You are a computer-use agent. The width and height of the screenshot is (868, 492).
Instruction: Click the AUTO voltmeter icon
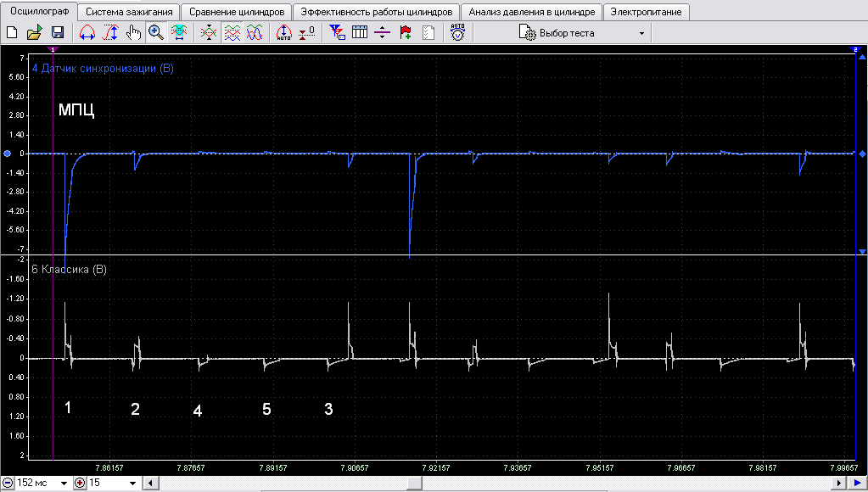[458, 32]
